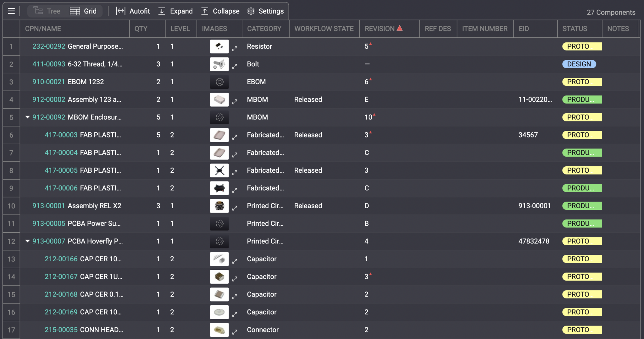Sort by the STATUS column header
Viewport: 644px width, 339px height.
point(575,29)
